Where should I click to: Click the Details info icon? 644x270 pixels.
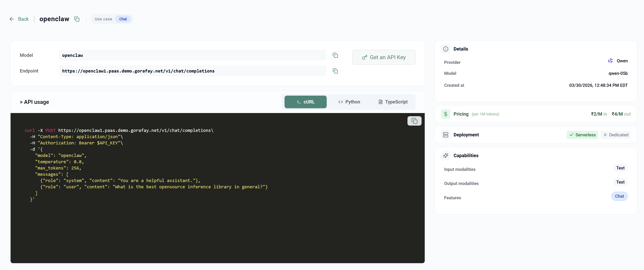(x=445, y=49)
